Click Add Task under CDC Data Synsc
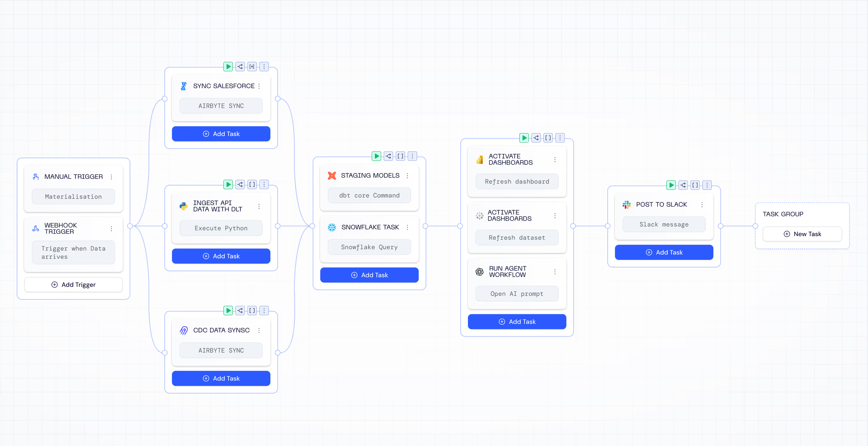This screenshot has height=446, width=868. click(x=221, y=378)
